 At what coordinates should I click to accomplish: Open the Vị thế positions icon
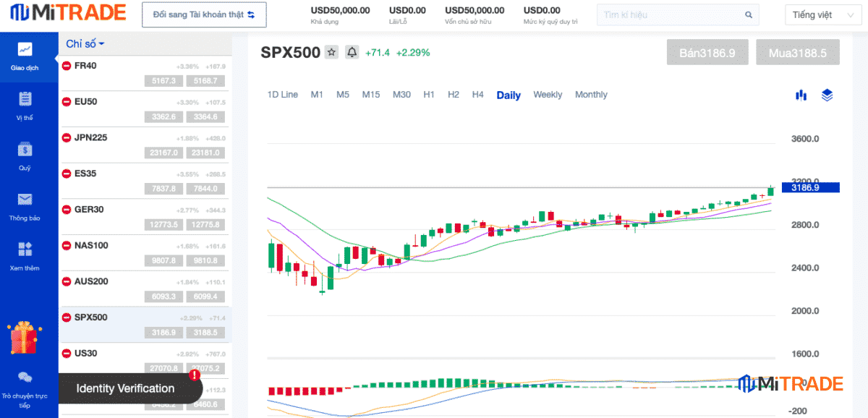tap(25, 100)
